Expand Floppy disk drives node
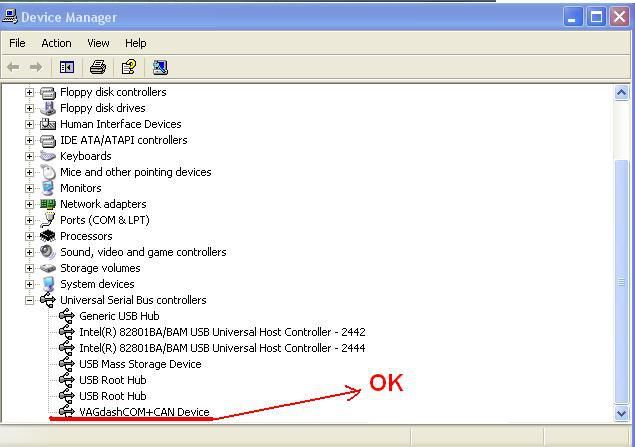This screenshot has height=447, width=635. [x=29, y=109]
